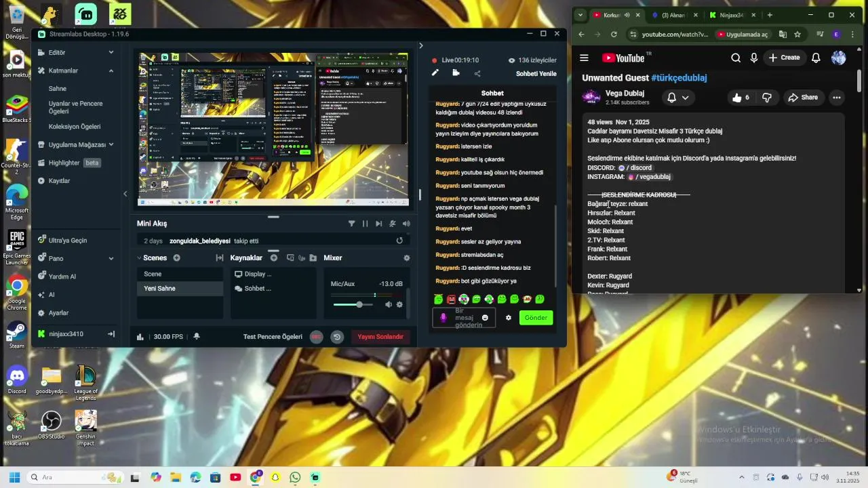Open Uyarılar ve Pencere Ögeleri
Viewport: 868px width, 488px height.
click(76, 107)
